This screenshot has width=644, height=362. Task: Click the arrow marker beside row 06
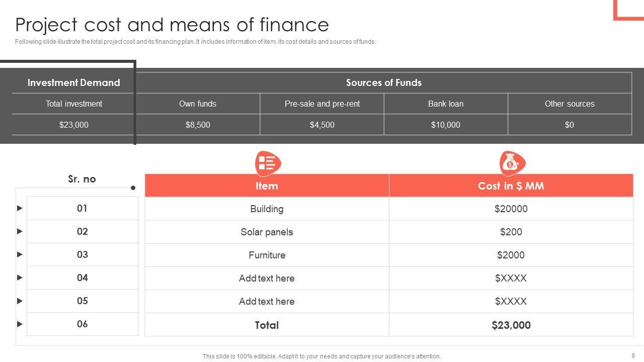tap(20, 324)
